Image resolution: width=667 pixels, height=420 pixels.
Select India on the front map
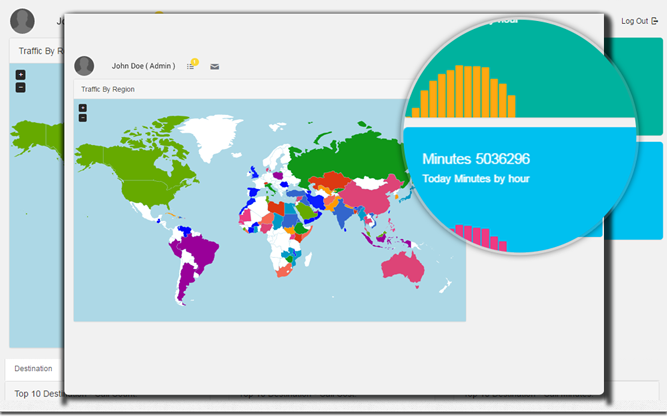coord(343,214)
